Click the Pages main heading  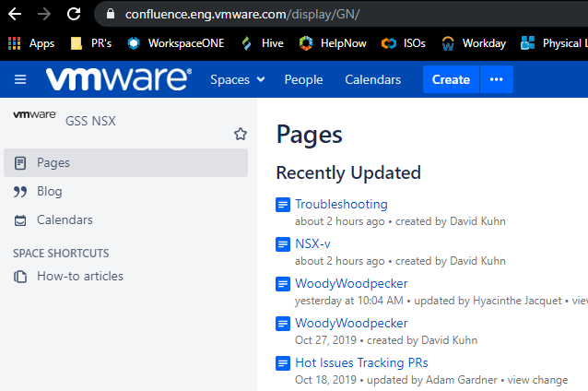[x=310, y=135]
